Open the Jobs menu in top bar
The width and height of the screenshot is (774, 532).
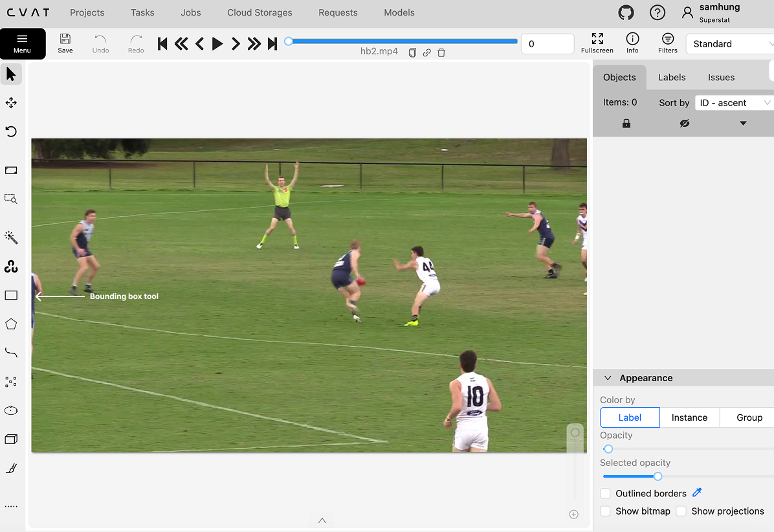(x=190, y=12)
